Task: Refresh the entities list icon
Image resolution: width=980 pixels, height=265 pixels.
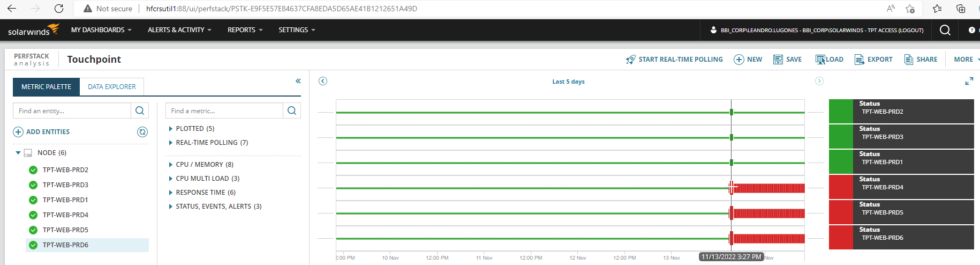Action: point(142,132)
